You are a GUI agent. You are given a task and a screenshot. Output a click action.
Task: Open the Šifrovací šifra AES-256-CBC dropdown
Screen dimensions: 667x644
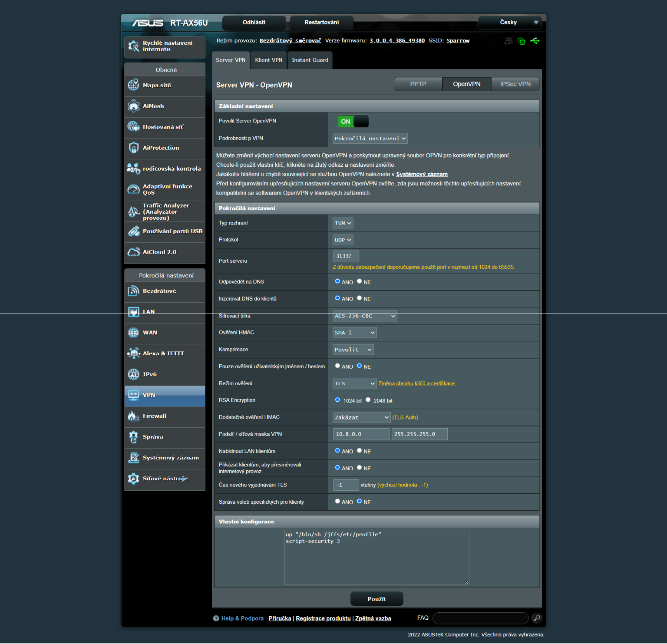pos(365,316)
